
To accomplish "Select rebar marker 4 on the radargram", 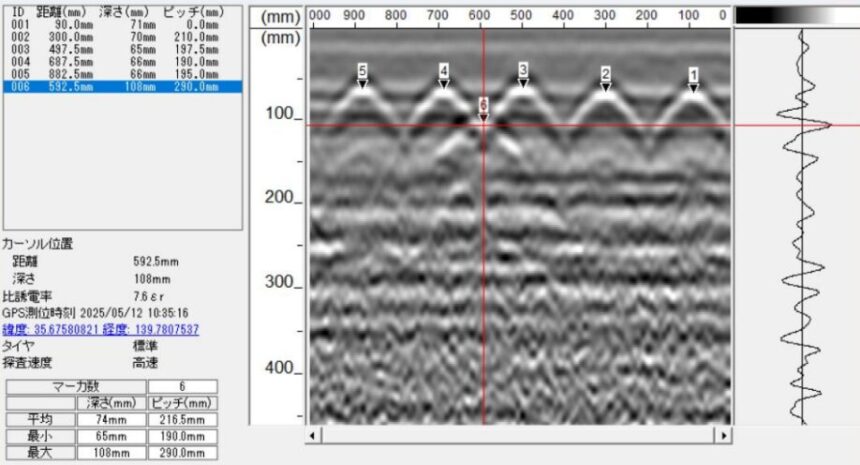I will (443, 75).
